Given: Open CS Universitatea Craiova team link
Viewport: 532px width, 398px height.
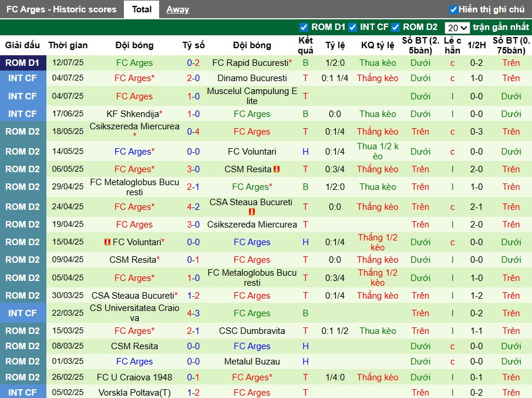Looking at the screenshot, I should (134, 313).
